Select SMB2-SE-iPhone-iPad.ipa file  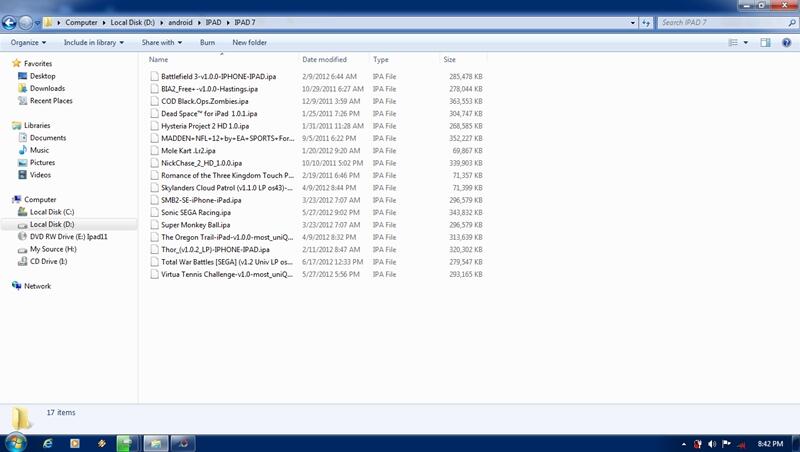(201, 200)
